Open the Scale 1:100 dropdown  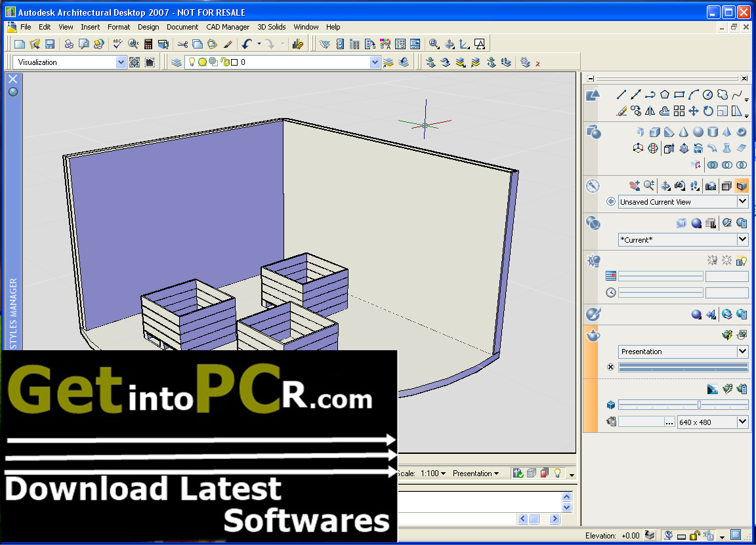click(x=433, y=474)
